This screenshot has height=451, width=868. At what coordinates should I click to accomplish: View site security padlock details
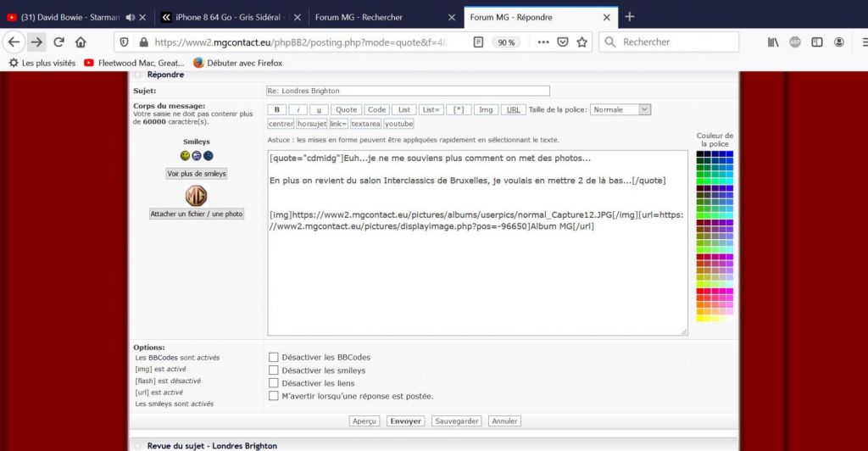(x=143, y=42)
